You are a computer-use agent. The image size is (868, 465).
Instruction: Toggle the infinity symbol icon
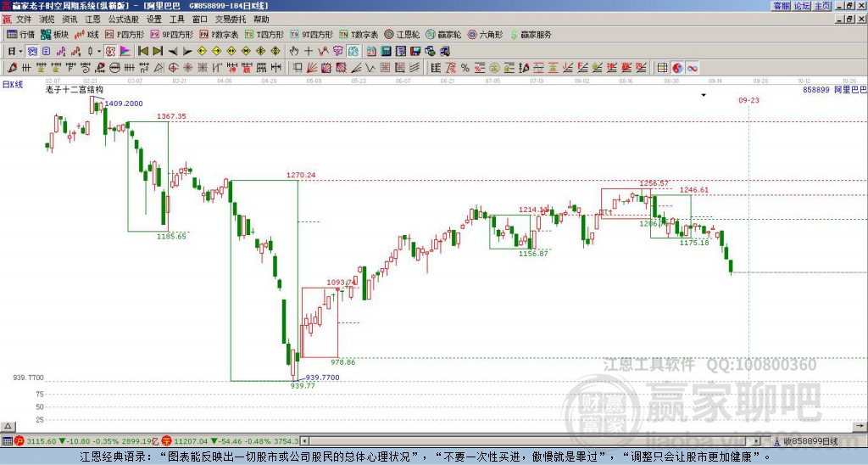692,68
